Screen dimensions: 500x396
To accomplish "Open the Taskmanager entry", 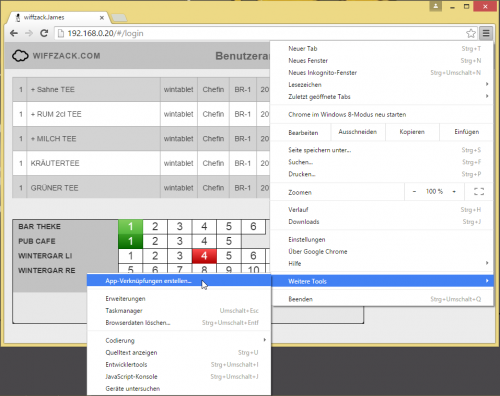I will [179, 311].
